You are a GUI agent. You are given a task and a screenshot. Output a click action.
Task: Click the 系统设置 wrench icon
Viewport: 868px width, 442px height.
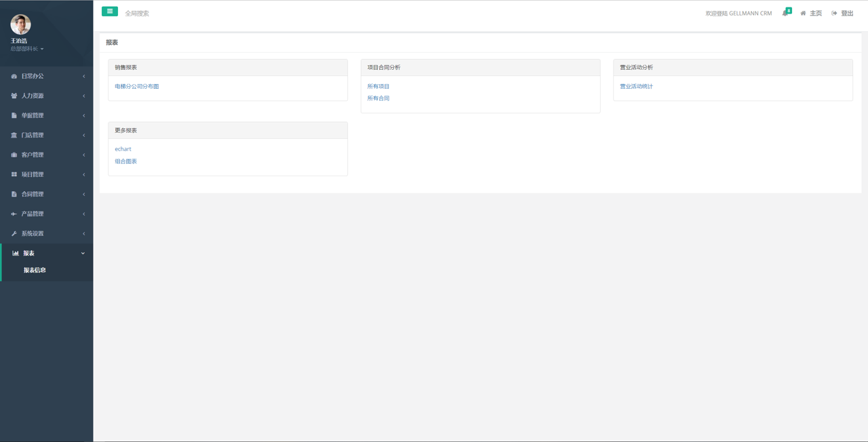[x=14, y=234]
